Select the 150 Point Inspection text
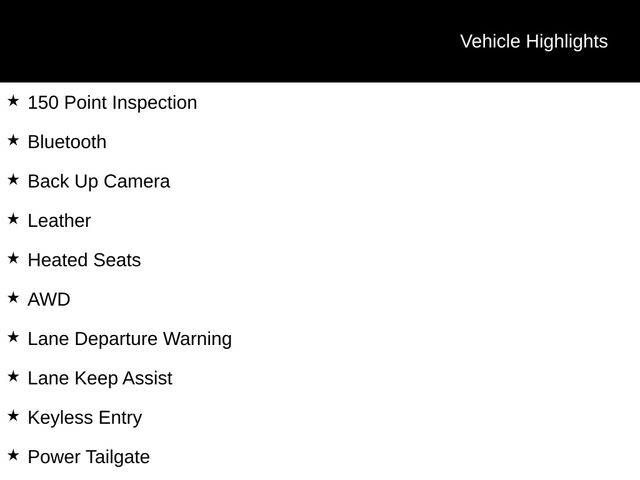640x480 pixels. pos(112,103)
